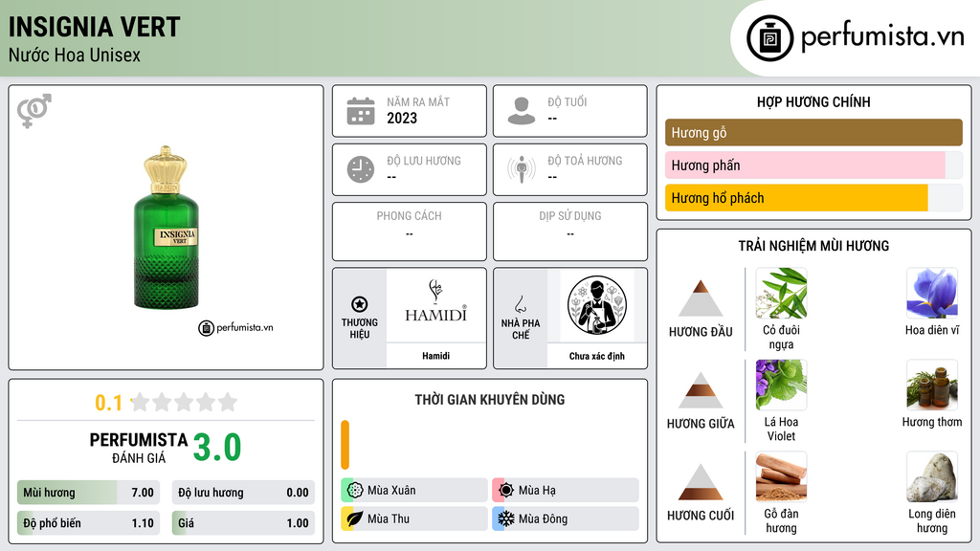Image resolution: width=980 pixels, height=551 pixels.
Task: Click the Chưa xác định perfumer label
Action: tap(597, 356)
